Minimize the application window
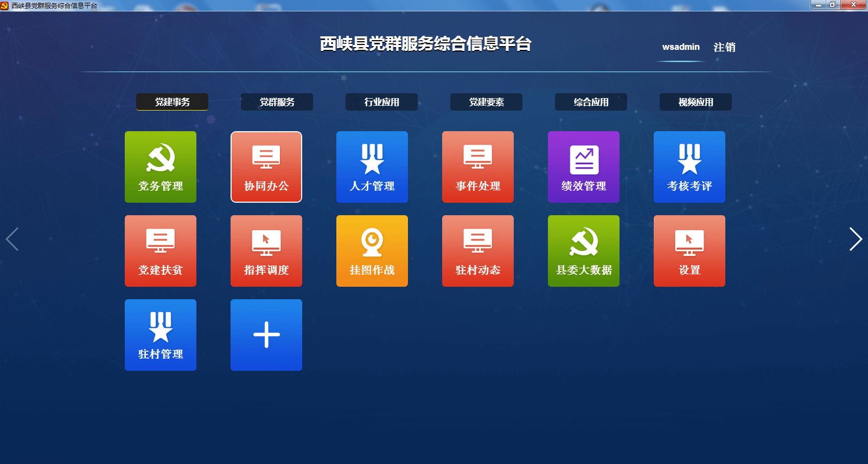 click(819, 5)
